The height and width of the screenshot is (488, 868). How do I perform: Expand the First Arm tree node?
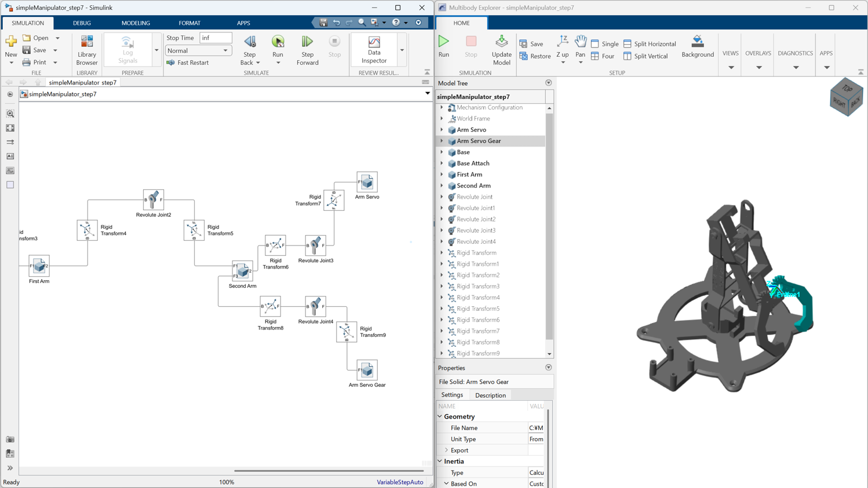[x=442, y=174]
